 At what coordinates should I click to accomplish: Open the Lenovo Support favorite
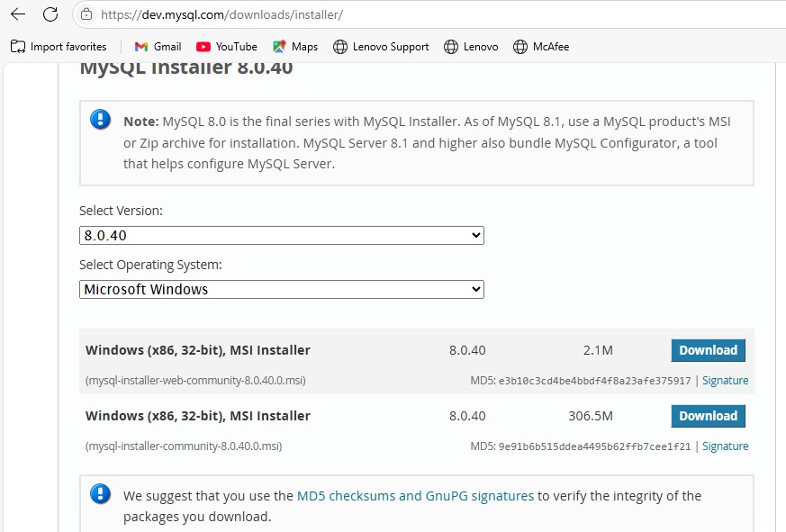[381, 47]
